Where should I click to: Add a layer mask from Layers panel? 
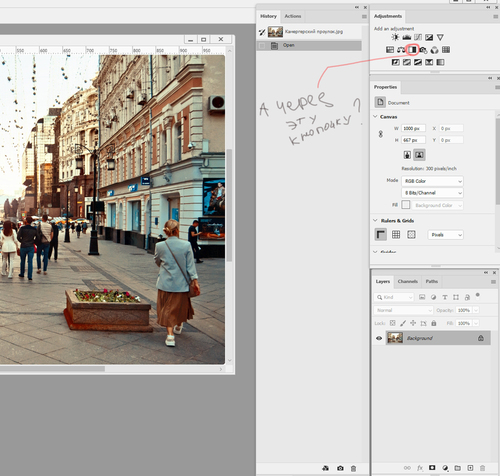pyautogui.click(x=432, y=468)
